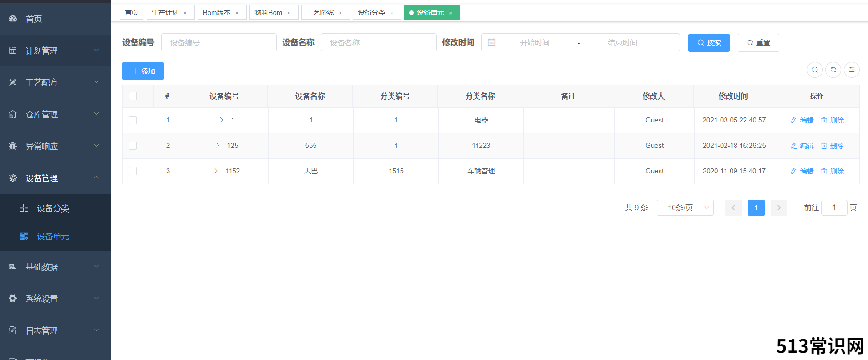Edit the row dated 2021-02-18
The width and height of the screenshot is (868, 360).
coord(802,146)
